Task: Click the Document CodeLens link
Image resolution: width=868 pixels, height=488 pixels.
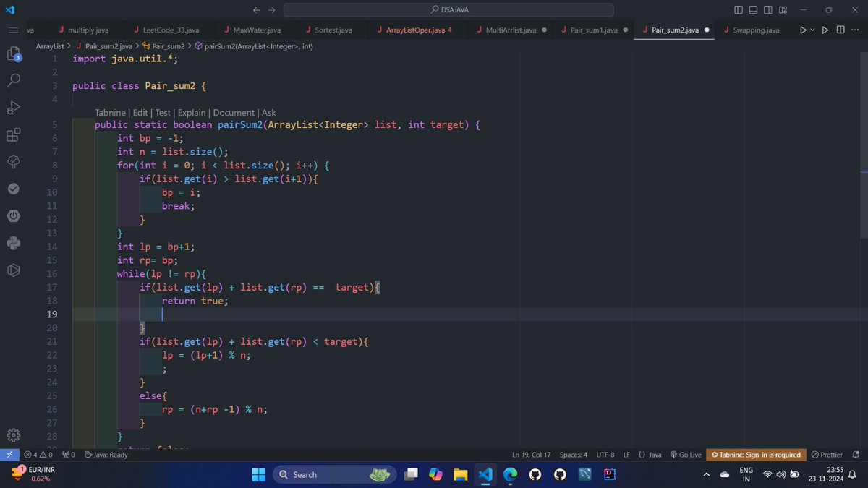Action: pos(234,113)
